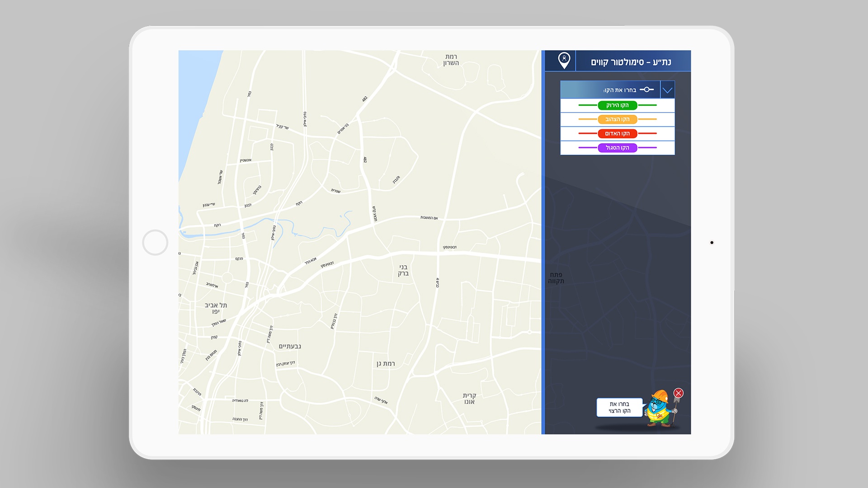The width and height of the screenshot is (868, 488).
Task: Click the 'רמת השרון' map label
Action: pyautogui.click(x=451, y=60)
